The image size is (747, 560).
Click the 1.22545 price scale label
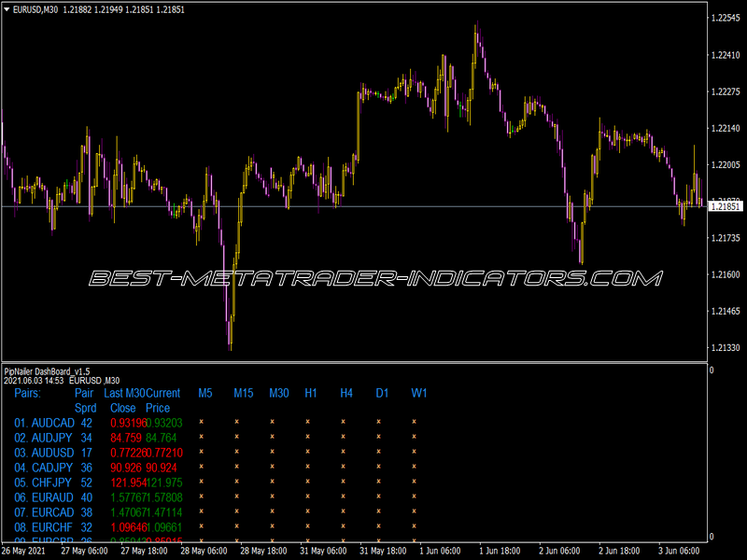(726, 18)
